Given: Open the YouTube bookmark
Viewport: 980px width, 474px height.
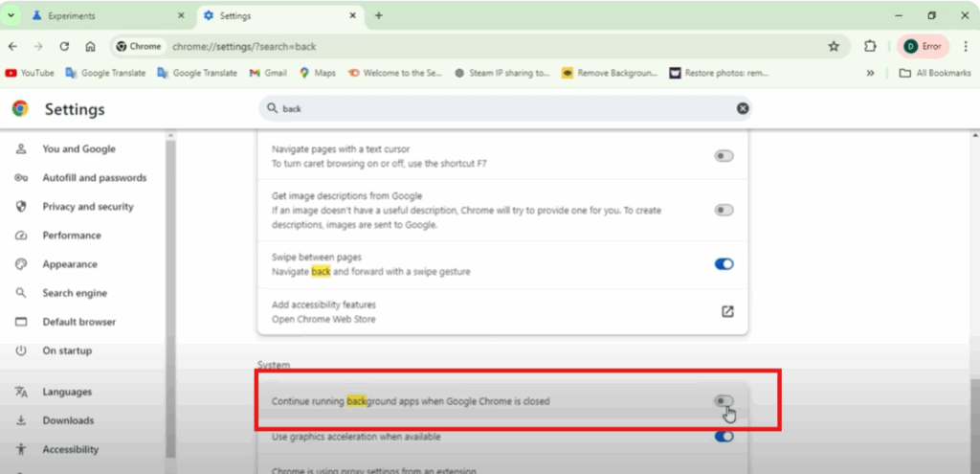Looking at the screenshot, I should (30, 73).
